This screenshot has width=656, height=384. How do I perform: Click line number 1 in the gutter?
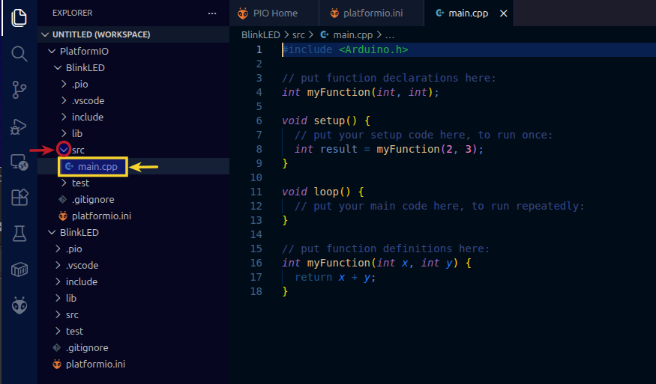(259, 49)
